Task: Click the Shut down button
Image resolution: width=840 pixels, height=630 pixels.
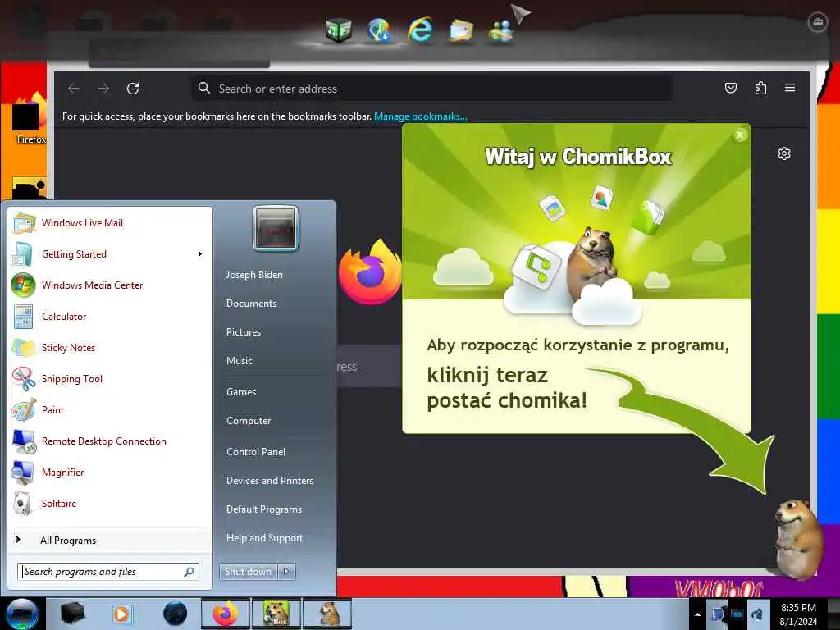Action: (x=248, y=572)
